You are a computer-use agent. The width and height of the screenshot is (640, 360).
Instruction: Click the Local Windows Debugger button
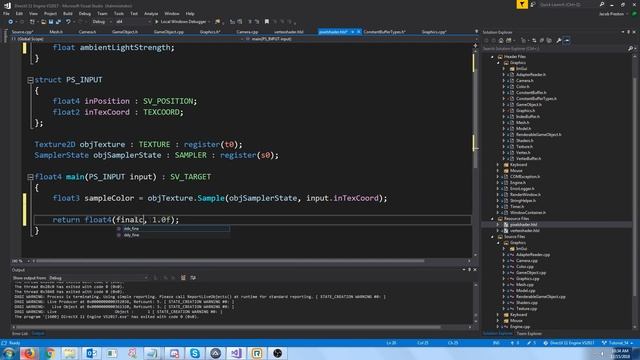181,22
